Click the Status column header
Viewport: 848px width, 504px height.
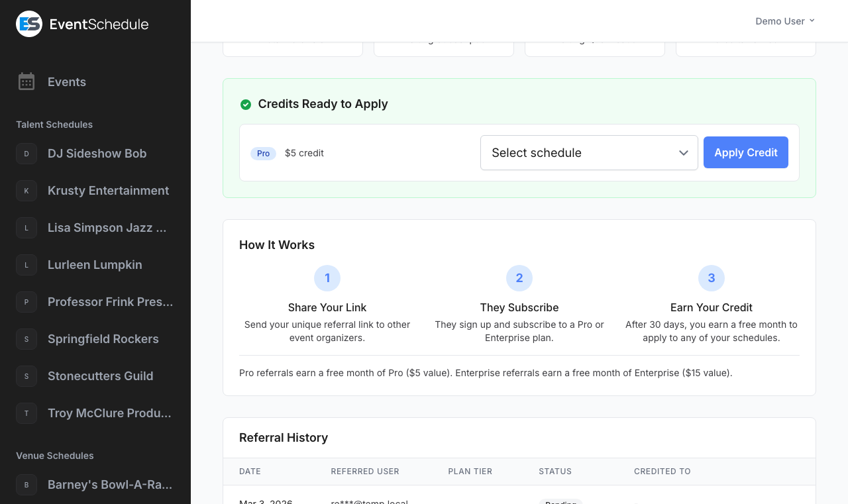click(555, 472)
